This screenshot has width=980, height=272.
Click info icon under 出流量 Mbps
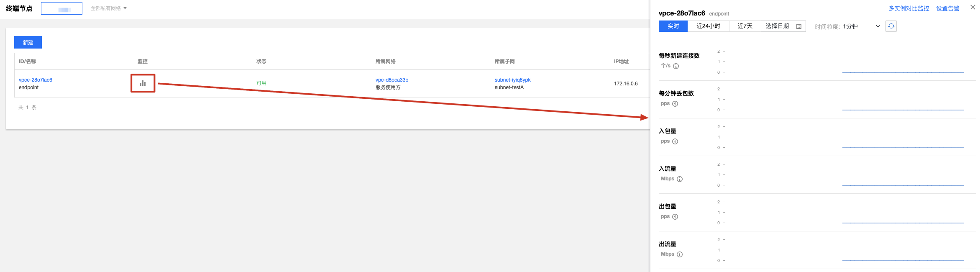(680, 254)
